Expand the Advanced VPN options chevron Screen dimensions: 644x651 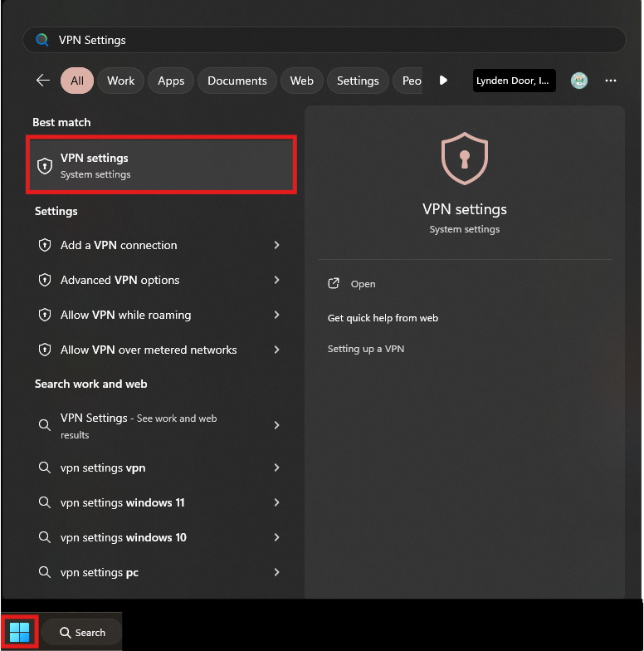point(276,281)
